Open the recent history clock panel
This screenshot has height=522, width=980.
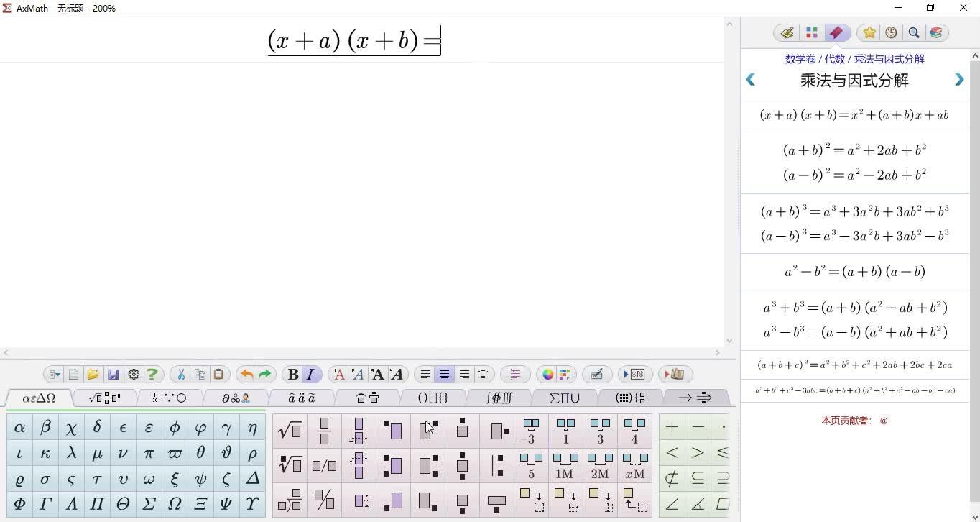point(891,32)
